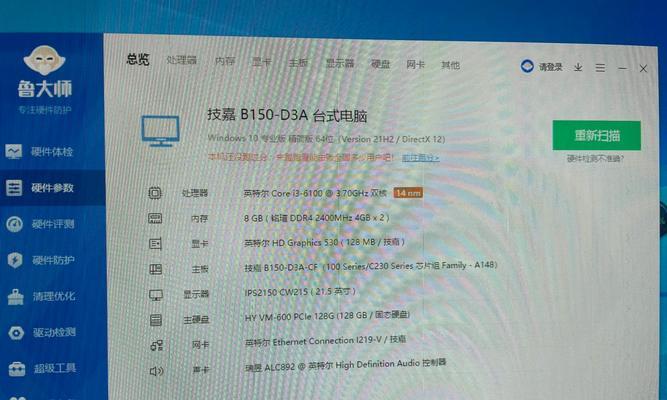Viewport: 667px width, 400px height.
Task: Click 英特尔 HD Graphics 530 text
Action: [325, 243]
